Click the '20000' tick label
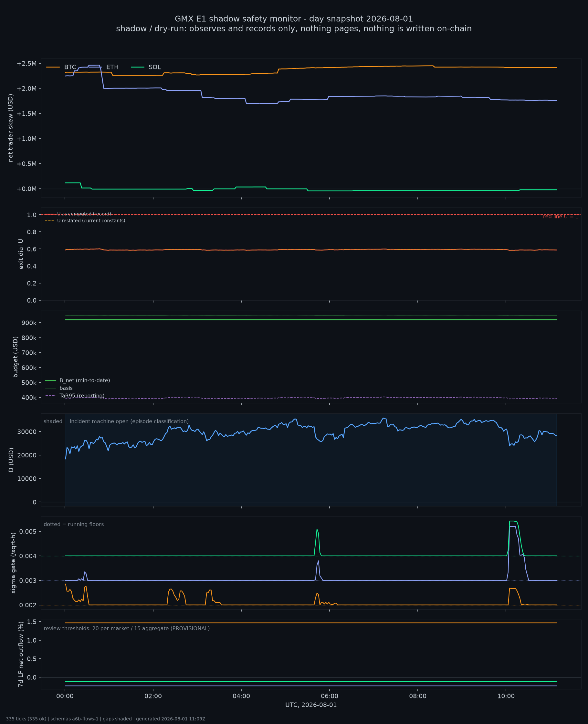588x724 pixels. [x=28, y=455]
